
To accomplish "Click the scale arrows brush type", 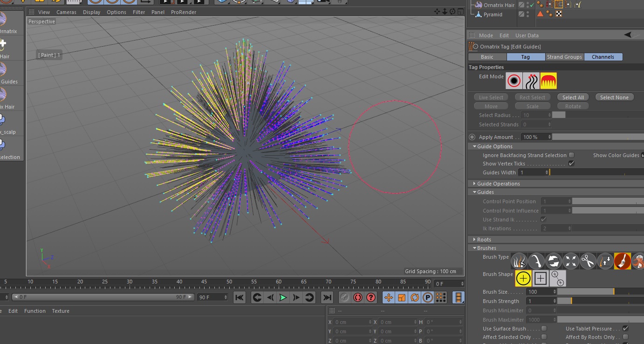I will click(x=570, y=261).
